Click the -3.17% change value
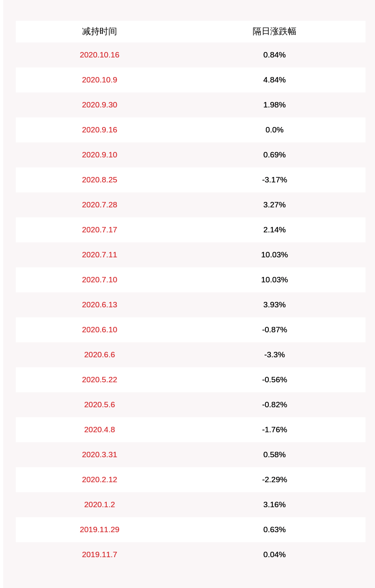 tap(274, 180)
